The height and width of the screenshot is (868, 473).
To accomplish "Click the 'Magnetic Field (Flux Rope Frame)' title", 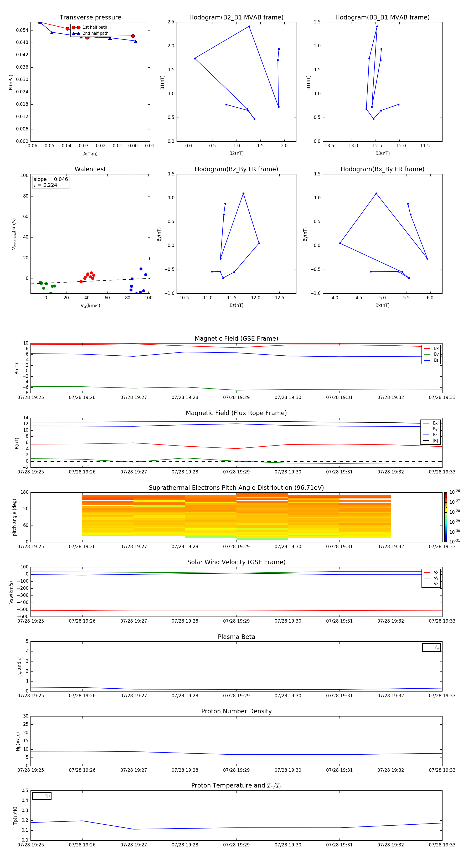I will (236, 413).
